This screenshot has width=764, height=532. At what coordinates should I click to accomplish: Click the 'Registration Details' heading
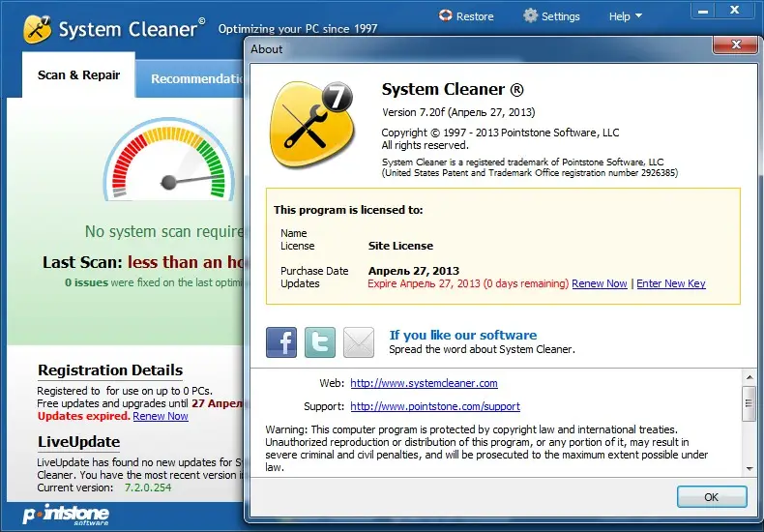pyautogui.click(x=110, y=370)
